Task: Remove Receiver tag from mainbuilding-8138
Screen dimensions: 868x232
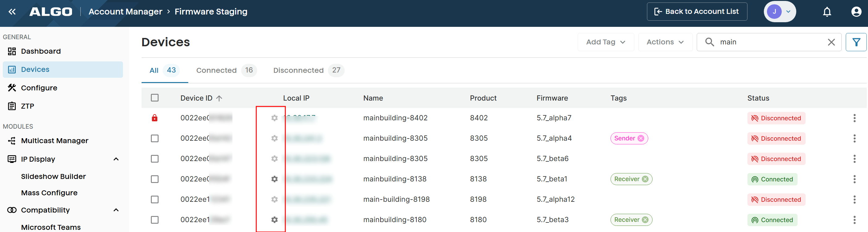Action: (645, 179)
